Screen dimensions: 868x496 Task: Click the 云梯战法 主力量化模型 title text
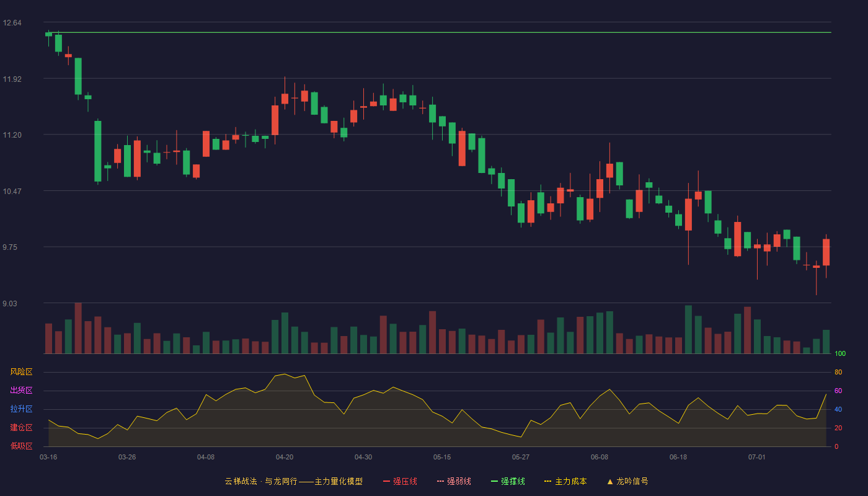pyautogui.click(x=293, y=481)
